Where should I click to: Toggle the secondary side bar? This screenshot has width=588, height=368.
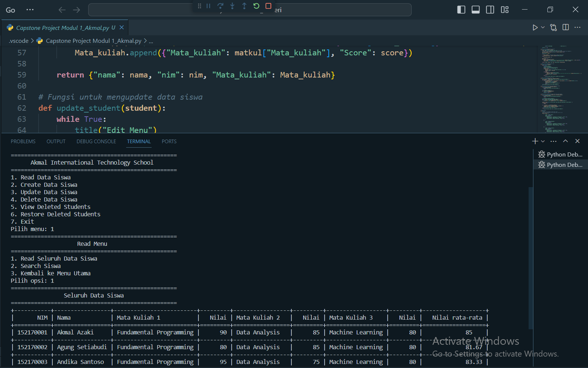(x=490, y=10)
